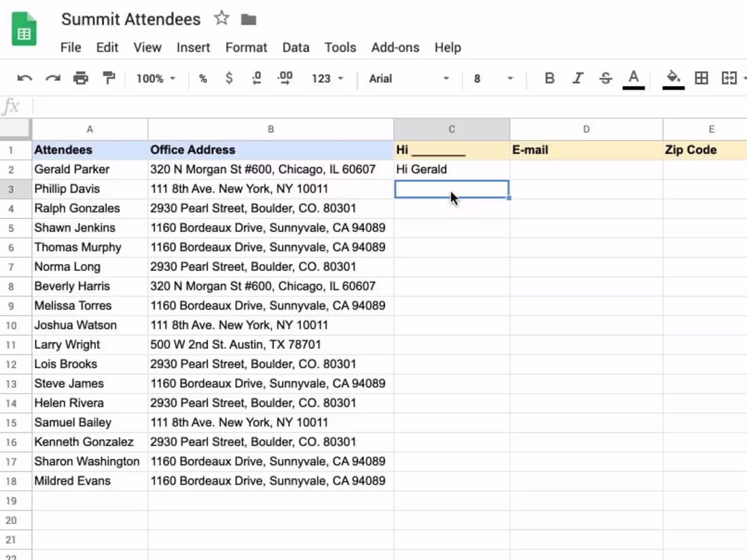Open the font family dropdown
Viewport: 747px width, 560px height.
point(407,78)
